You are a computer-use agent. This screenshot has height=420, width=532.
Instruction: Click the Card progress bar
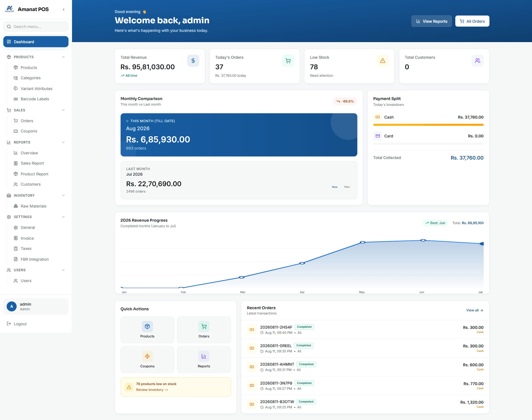pyautogui.click(x=428, y=144)
